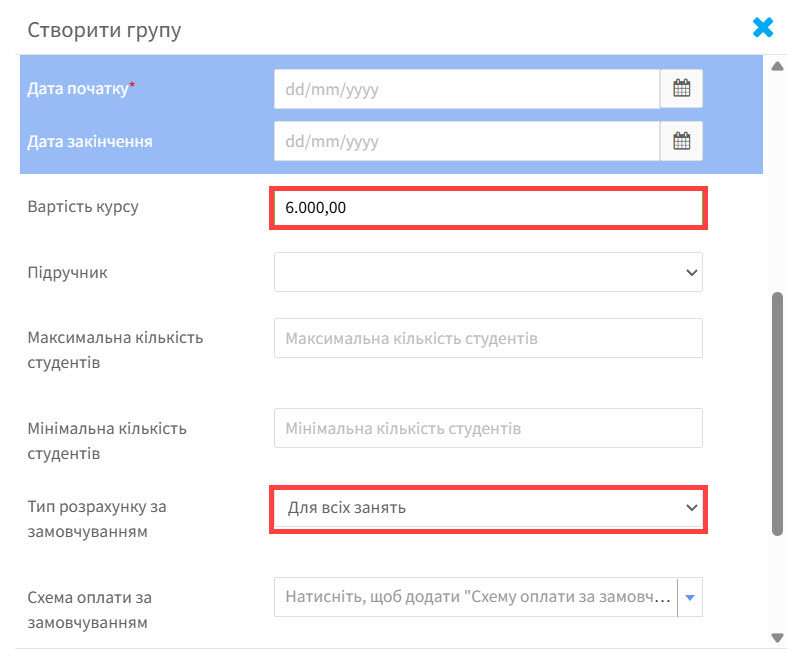Click the Натисніть, щоб додати Схему оплати field

(476, 597)
